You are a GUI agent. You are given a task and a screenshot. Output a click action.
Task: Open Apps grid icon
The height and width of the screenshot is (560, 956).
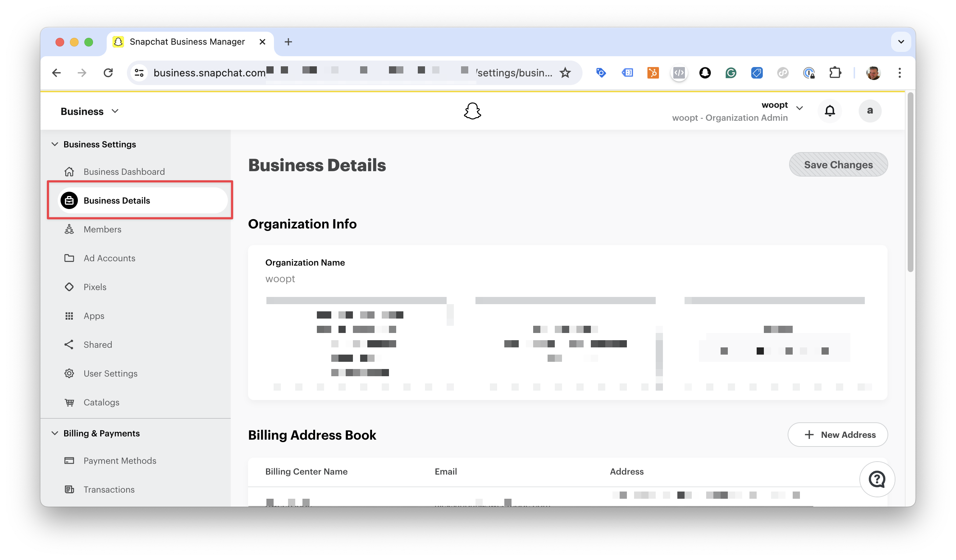pos(69,316)
